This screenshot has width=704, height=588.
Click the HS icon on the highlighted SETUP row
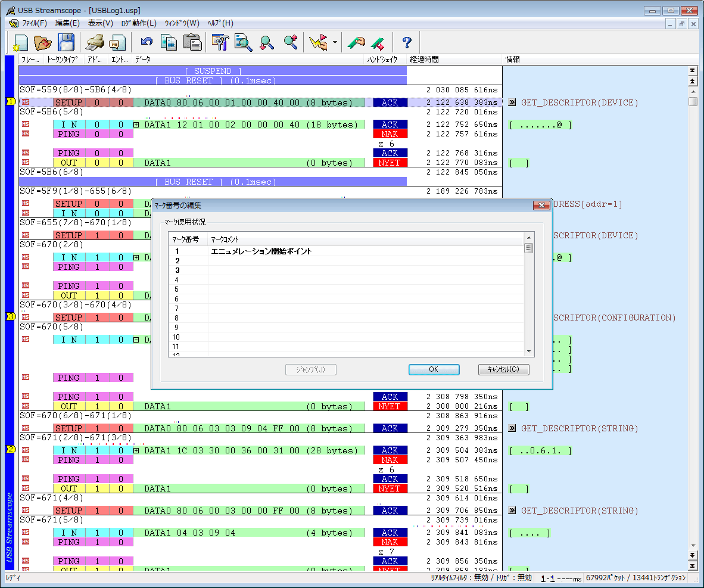tap(26, 102)
